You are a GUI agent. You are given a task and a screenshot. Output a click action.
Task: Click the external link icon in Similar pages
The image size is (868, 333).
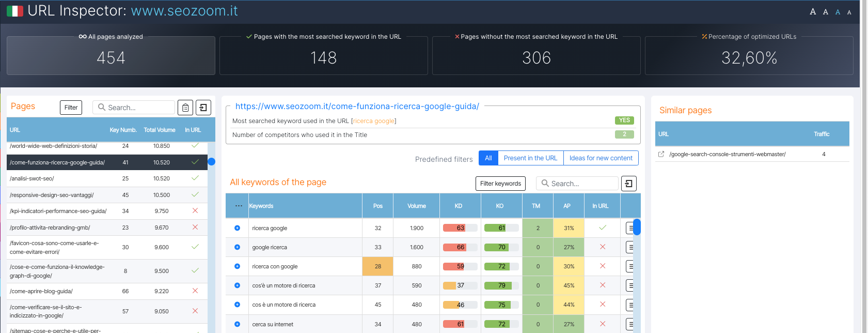point(661,154)
